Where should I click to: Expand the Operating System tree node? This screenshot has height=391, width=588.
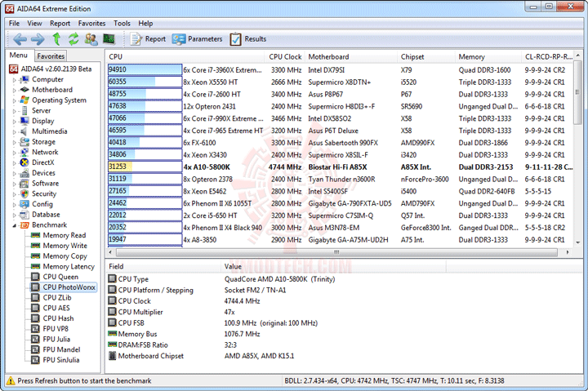14,100
